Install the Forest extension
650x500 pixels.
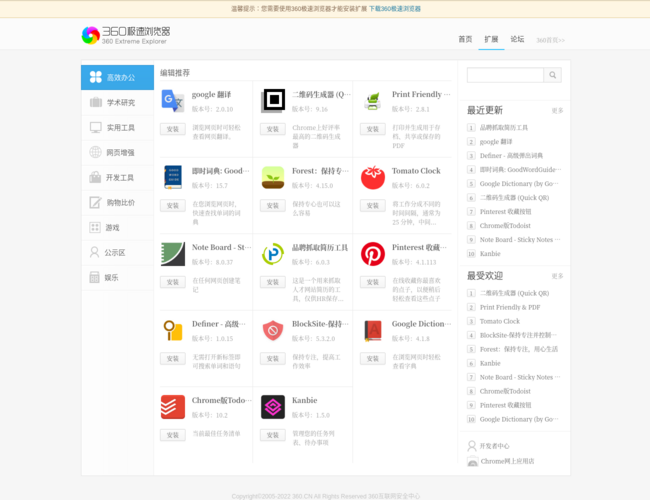[x=273, y=205]
